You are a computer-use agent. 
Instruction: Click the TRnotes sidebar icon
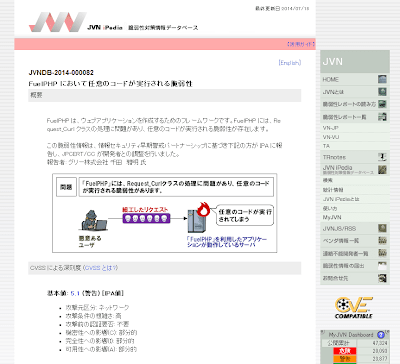382,157
